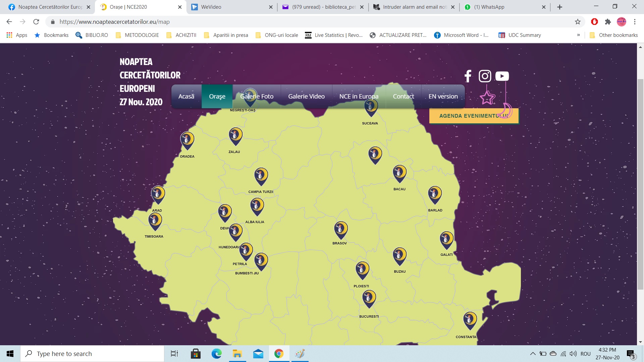Click the Brasov map pin
644x362 pixels.
click(x=341, y=229)
